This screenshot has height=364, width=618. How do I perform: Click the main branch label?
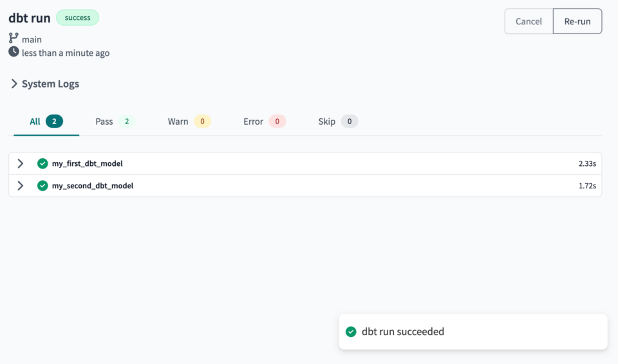coord(32,39)
